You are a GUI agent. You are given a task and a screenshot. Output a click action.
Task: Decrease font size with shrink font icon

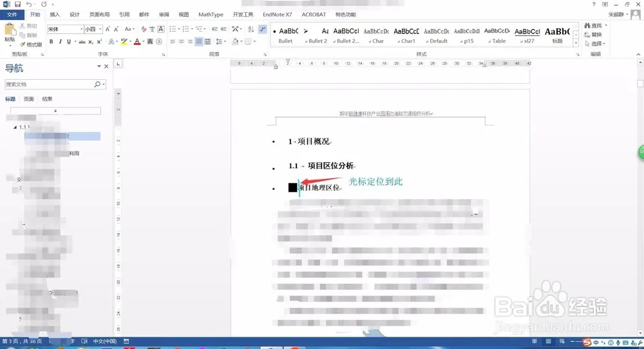point(116,29)
